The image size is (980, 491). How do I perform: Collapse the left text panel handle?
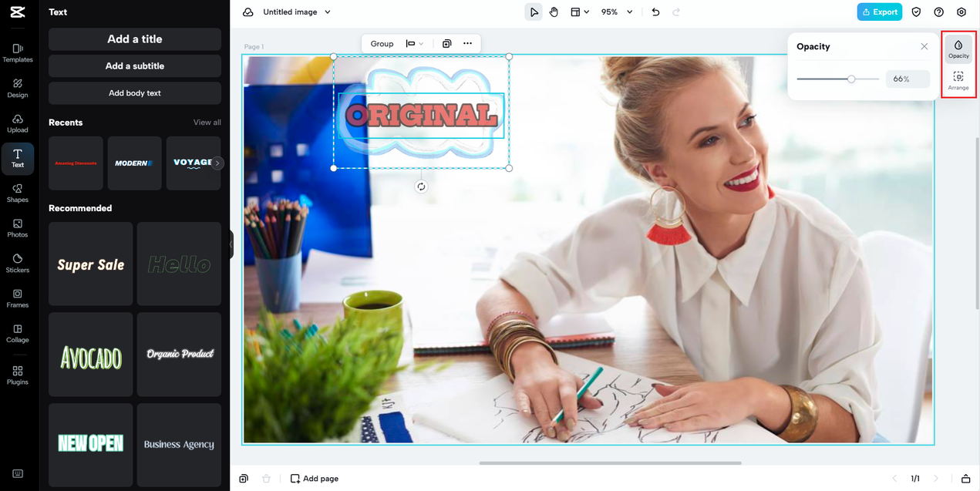[231, 244]
